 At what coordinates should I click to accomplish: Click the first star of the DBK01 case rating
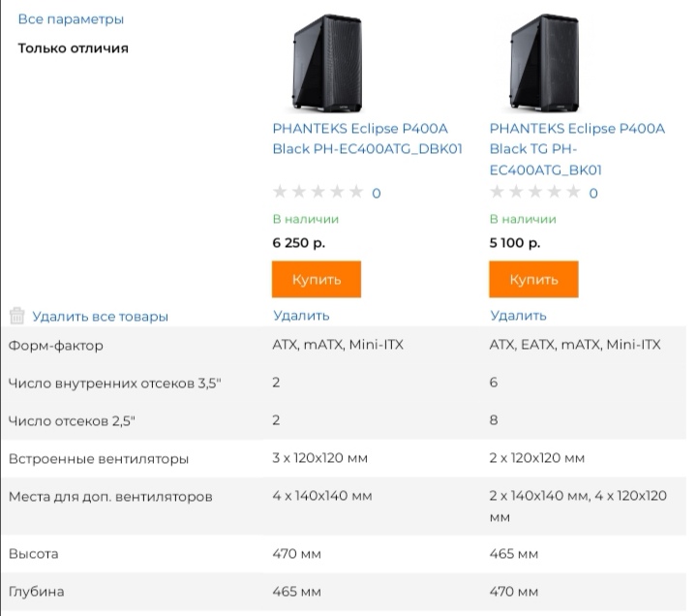(x=281, y=192)
